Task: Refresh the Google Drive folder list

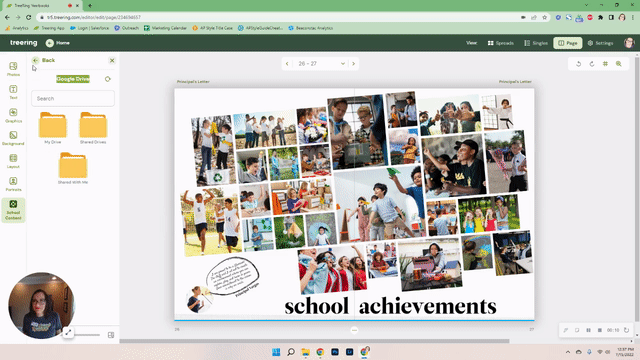Action: pyautogui.click(x=108, y=79)
